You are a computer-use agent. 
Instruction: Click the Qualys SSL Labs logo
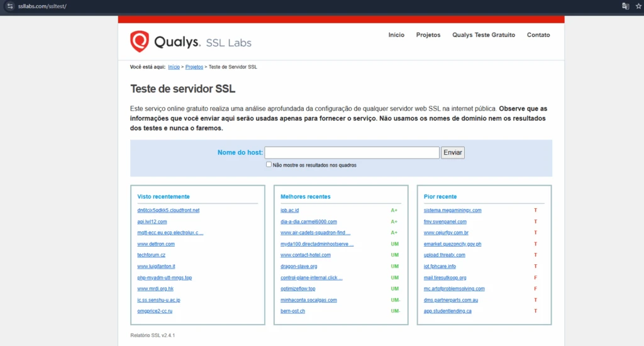[x=191, y=42]
